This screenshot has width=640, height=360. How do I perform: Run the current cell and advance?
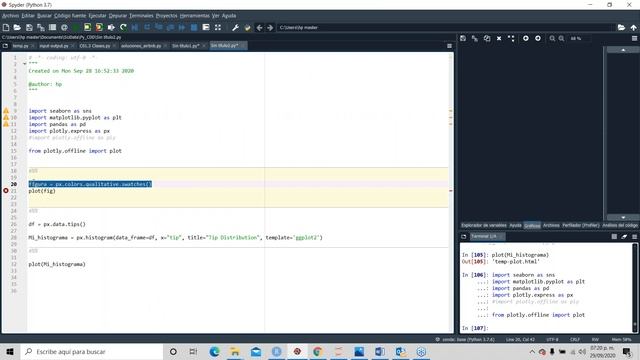99,27
